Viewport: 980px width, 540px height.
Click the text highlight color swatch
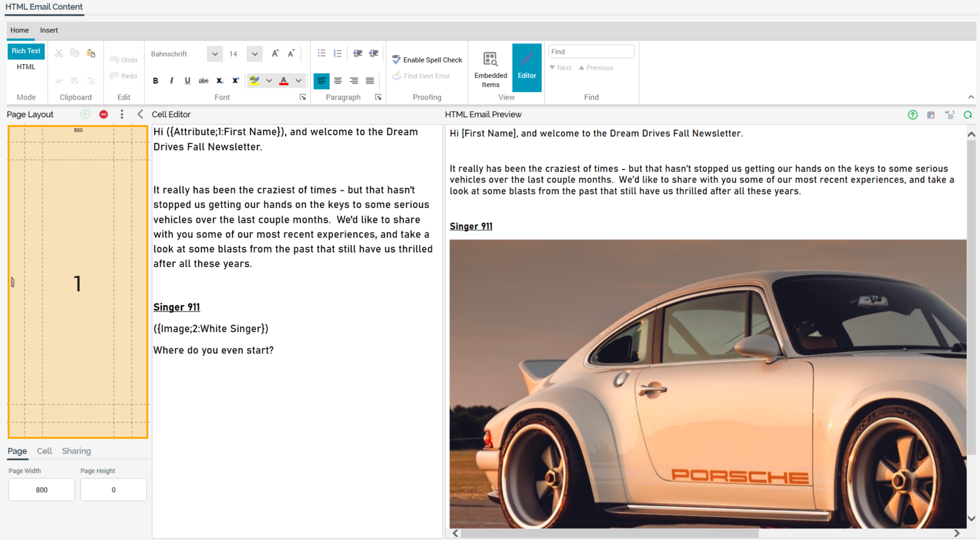pos(255,81)
